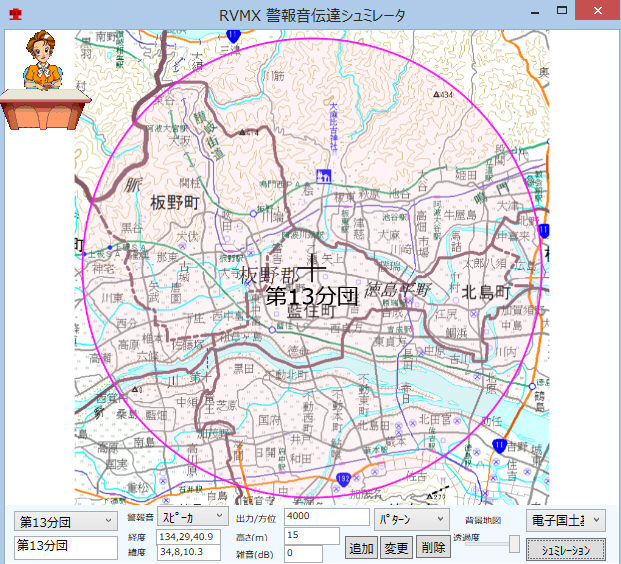Click the route 192 shield on the map

(x=343, y=480)
